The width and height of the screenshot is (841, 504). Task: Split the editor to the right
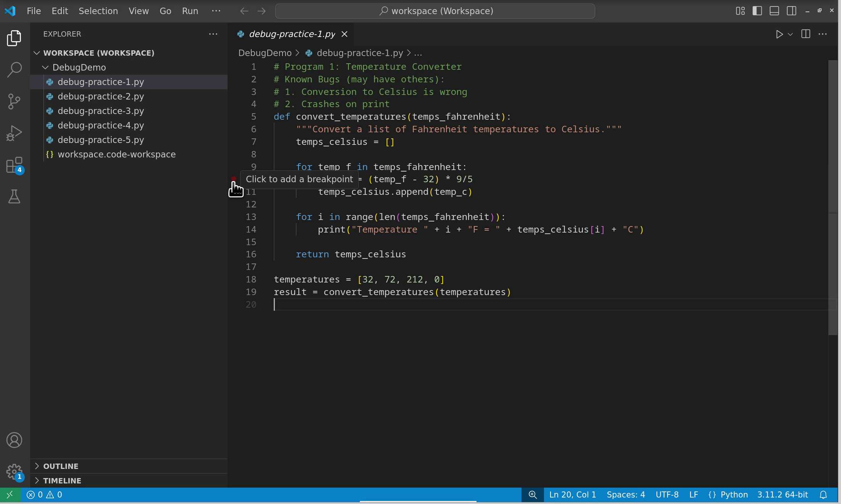click(806, 34)
